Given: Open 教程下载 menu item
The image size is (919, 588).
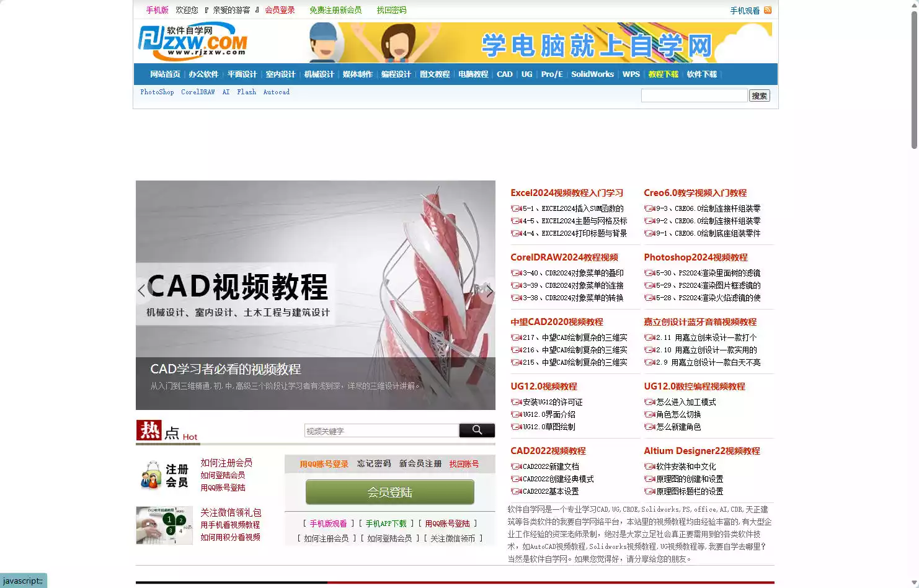Looking at the screenshot, I should click(x=664, y=74).
